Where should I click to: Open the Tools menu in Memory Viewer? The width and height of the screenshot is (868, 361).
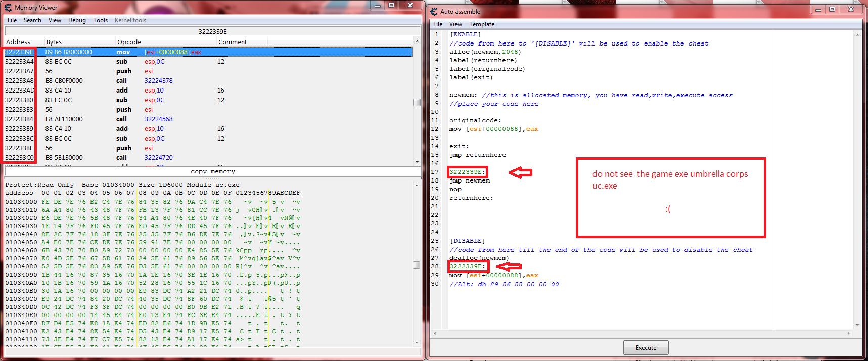pos(100,20)
